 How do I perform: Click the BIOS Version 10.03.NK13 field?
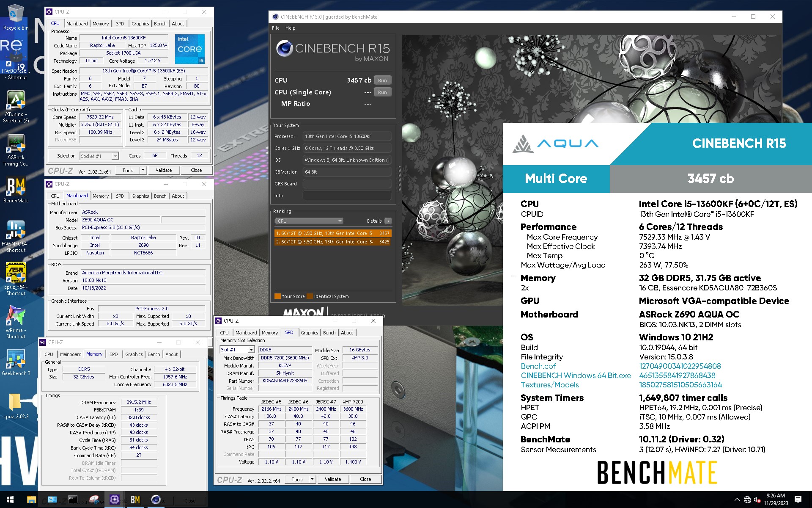[x=143, y=280]
